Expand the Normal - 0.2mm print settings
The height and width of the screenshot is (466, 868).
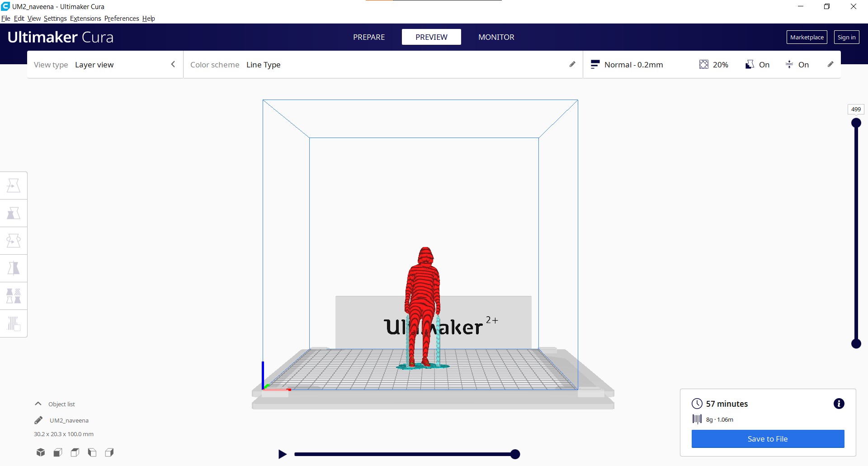[x=712, y=65]
